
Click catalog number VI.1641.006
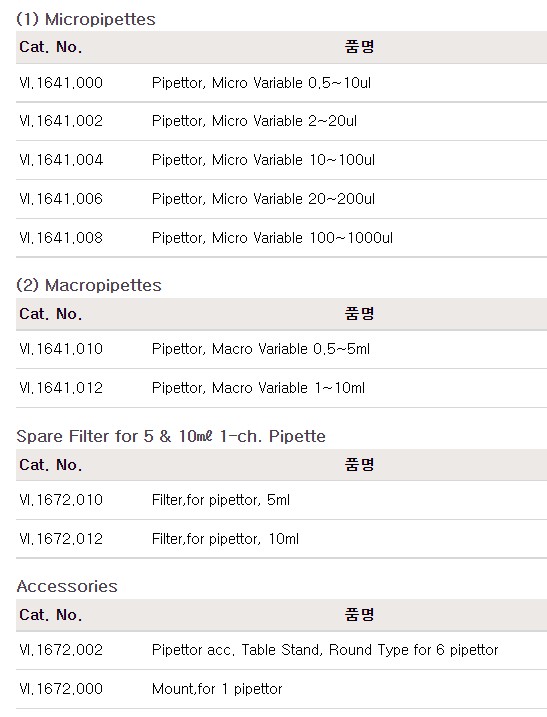[61, 199]
